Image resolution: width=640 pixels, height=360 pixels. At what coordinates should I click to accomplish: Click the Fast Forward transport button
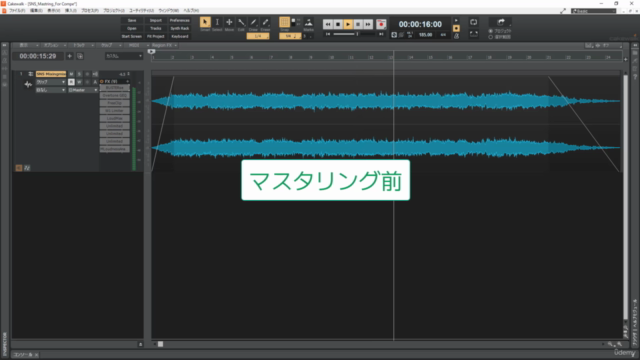click(368, 24)
